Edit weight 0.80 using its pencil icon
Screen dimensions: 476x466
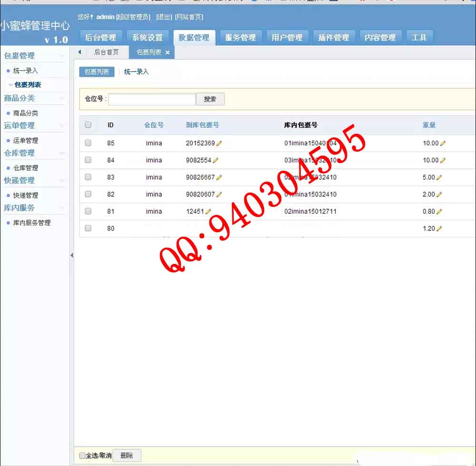tap(439, 212)
